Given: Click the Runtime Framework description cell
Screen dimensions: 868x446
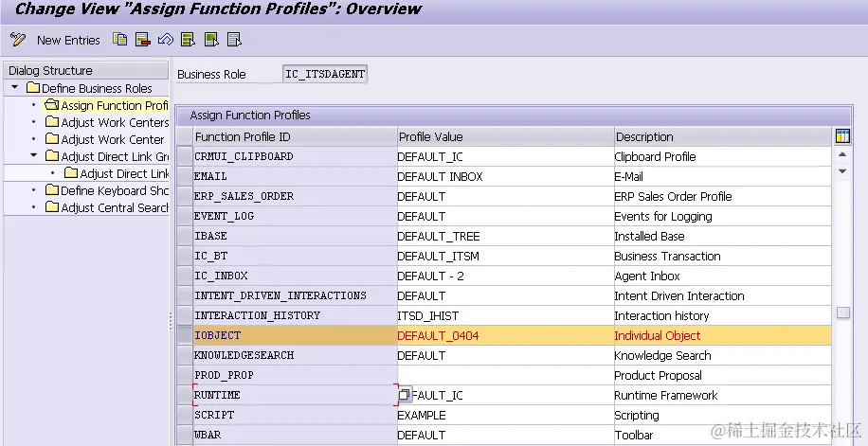Looking at the screenshot, I should pyautogui.click(x=722, y=396).
